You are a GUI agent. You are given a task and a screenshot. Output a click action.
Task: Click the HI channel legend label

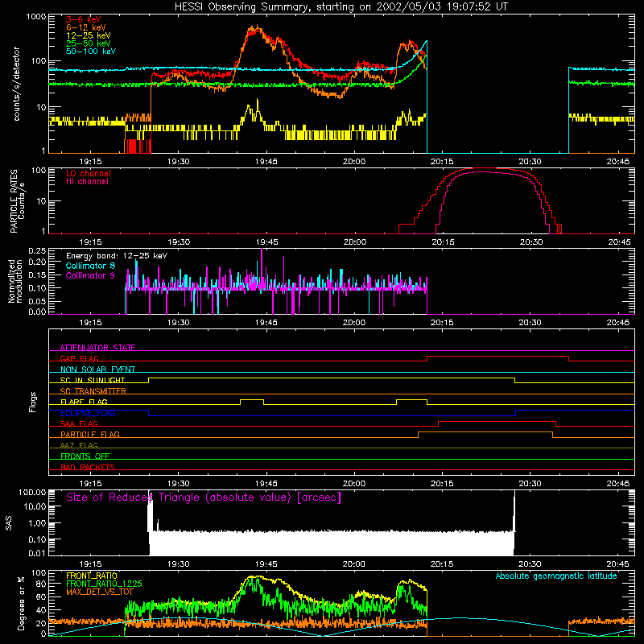88,182
